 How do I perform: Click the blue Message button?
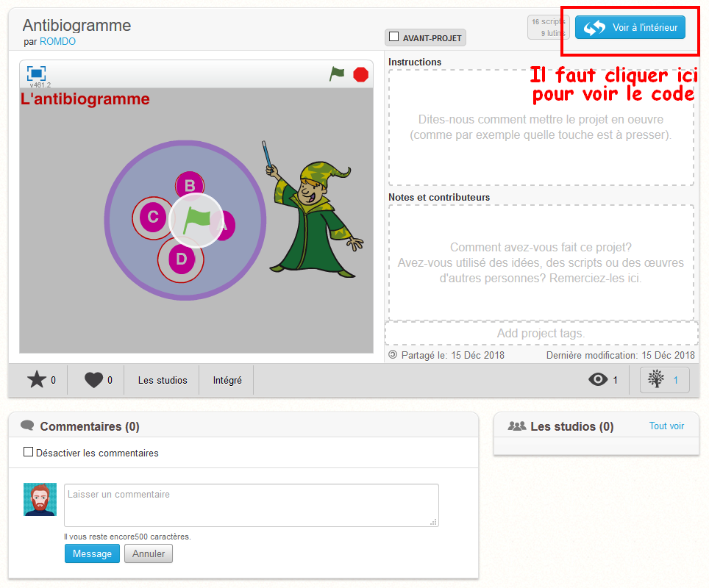(x=92, y=553)
